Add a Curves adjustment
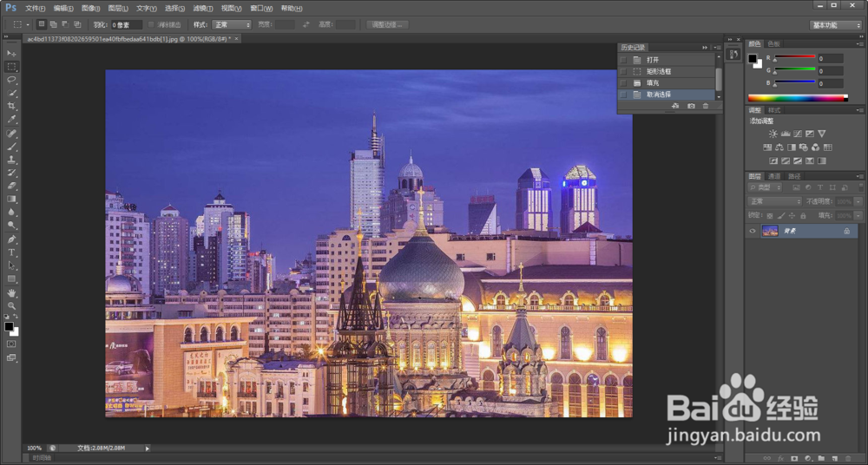Screen dimensions: 868x465 [x=797, y=134]
